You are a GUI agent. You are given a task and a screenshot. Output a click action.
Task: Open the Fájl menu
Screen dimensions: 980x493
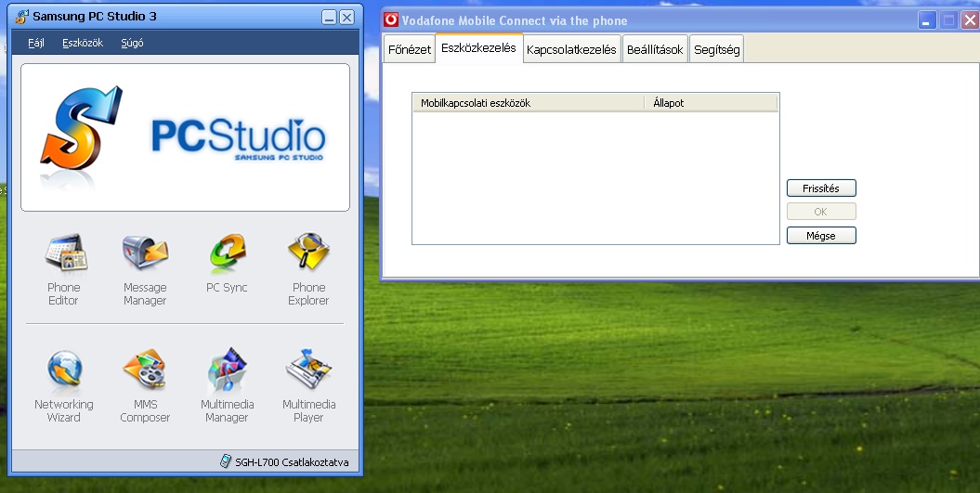tap(36, 43)
